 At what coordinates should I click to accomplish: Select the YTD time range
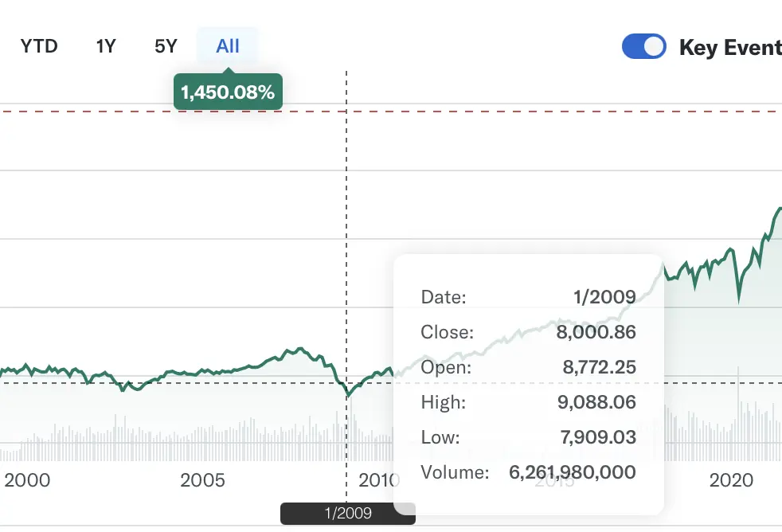pos(38,45)
